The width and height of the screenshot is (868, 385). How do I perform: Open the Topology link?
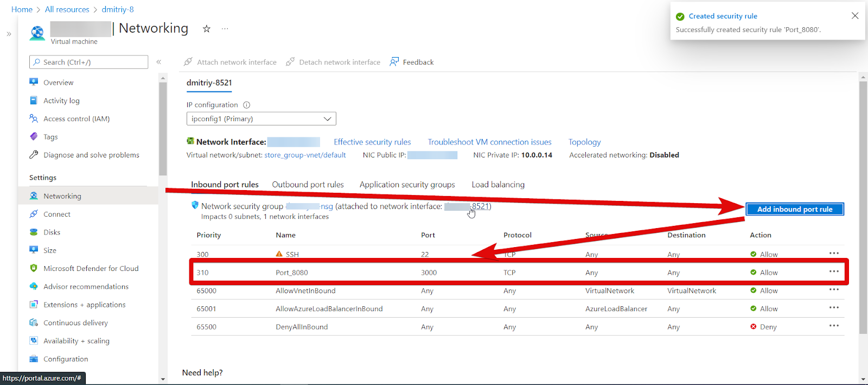pyautogui.click(x=585, y=142)
